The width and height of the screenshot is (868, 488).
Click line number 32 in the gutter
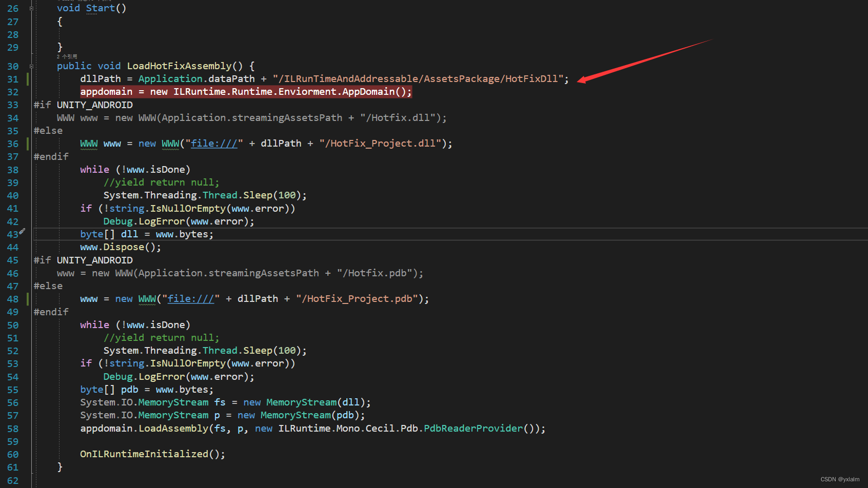pyautogui.click(x=13, y=92)
